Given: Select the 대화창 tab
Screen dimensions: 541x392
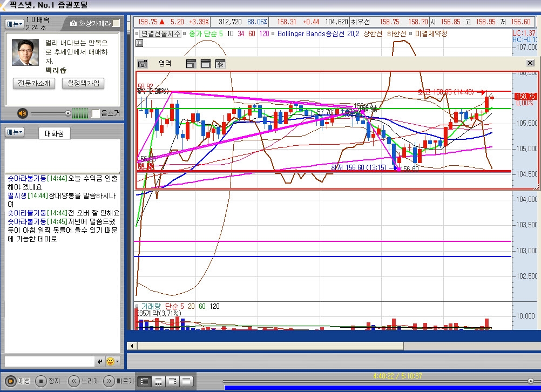Looking at the screenshot, I should coord(54,133).
